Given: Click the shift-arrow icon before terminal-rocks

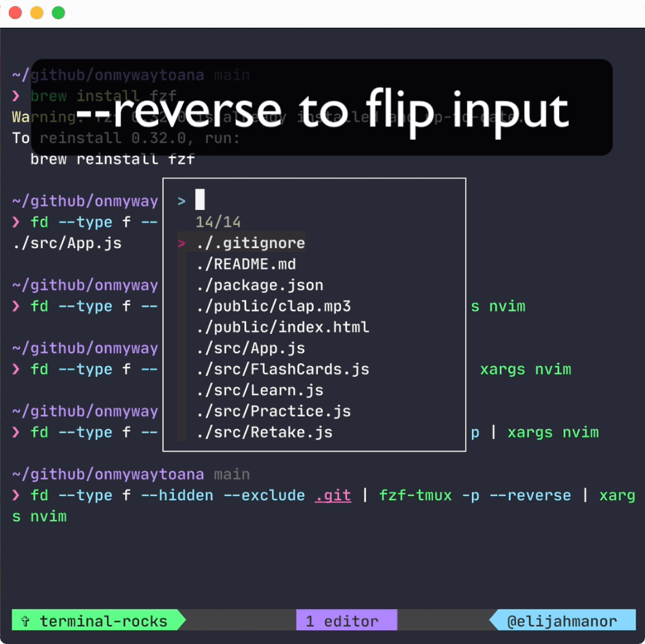Looking at the screenshot, I should pyautogui.click(x=25, y=621).
